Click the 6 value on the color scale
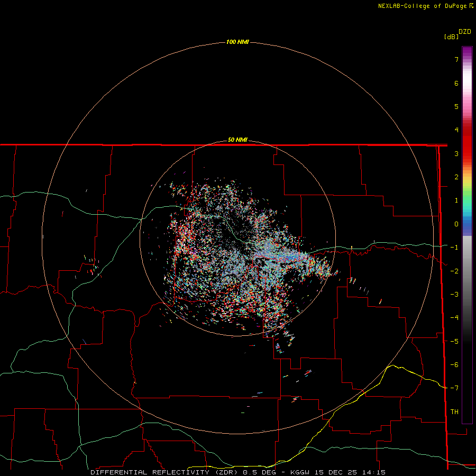 point(456,83)
